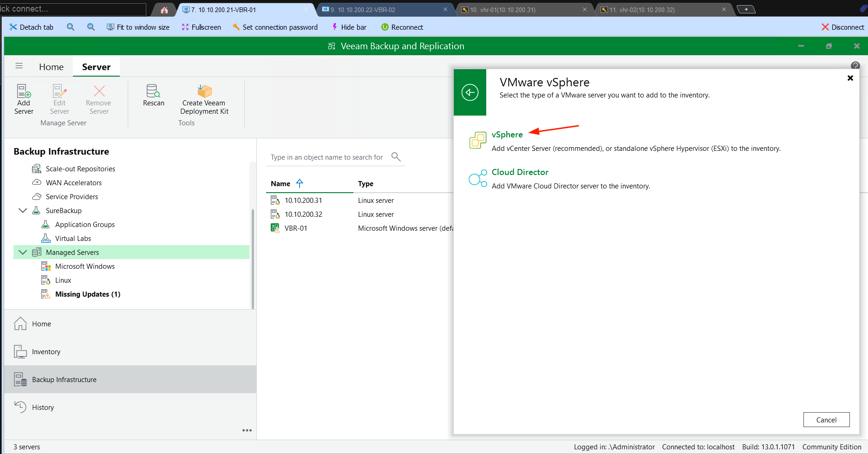Screen dimensions: 868x454
Task: Click the vSphere link text
Action: (507, 134)
